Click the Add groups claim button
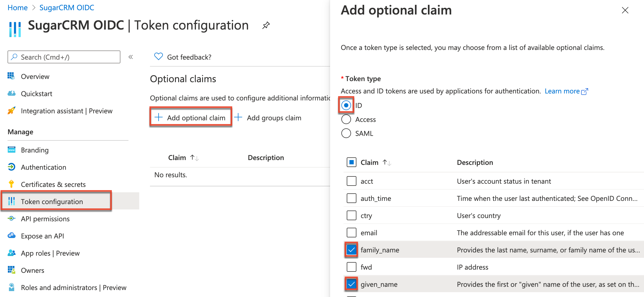Screen dimensions: 644x297 tap(269, 117)
